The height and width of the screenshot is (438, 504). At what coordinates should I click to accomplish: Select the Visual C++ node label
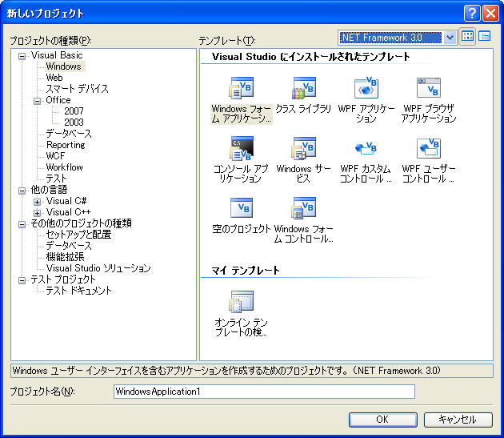click(x=69, y=211)
